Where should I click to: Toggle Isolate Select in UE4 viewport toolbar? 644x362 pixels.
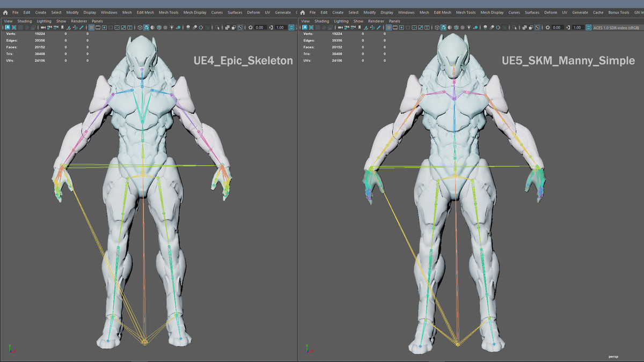pyautogui.click(x=217, y=27)
